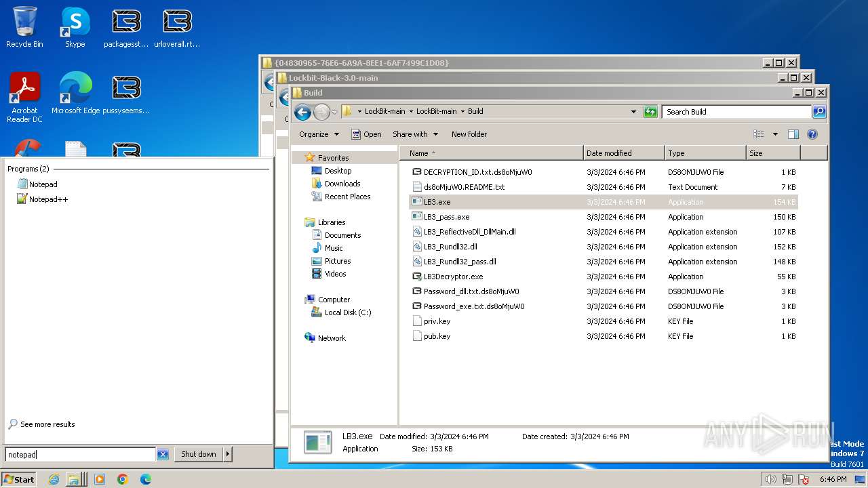This screenshot has height=488, width=868.
Task: Select the urloverall.rtf desktop file icon
Action: 177,27
